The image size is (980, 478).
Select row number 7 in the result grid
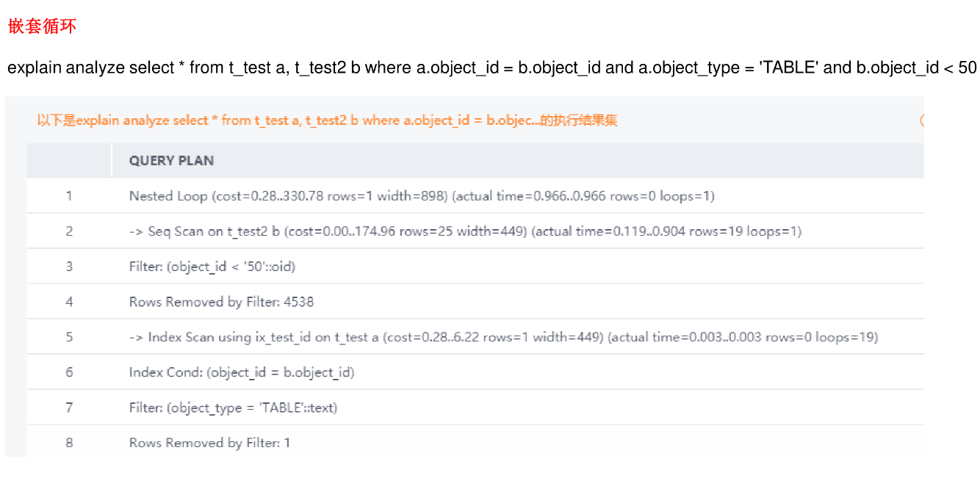tap(69, 408)
